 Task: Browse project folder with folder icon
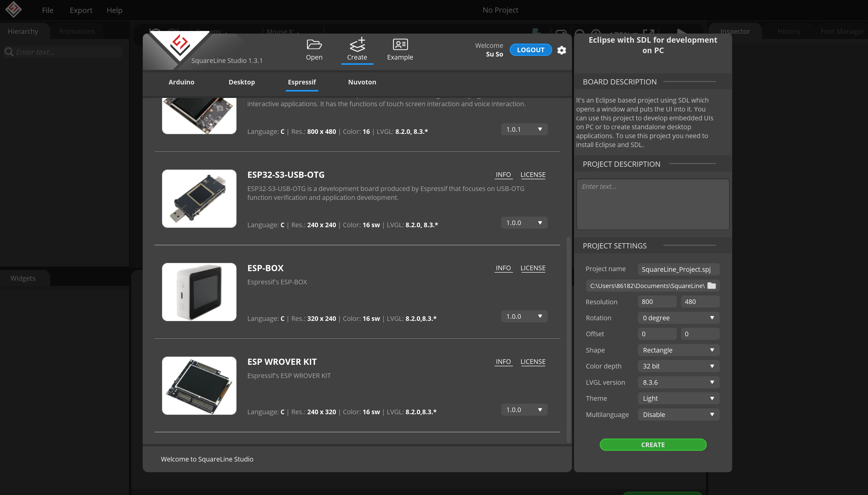(712, 286)
